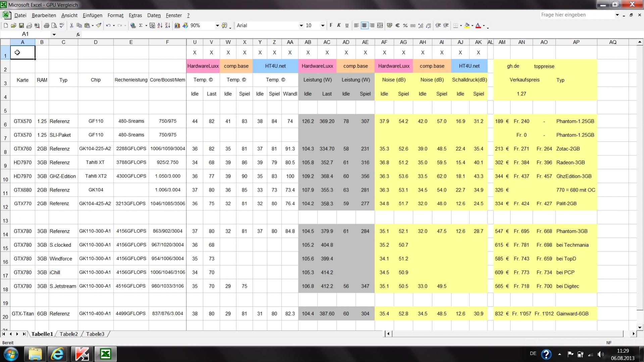This screenshot has width=644, height=362.
Task: Align the cell text right
Action: (x=372, y=25)
